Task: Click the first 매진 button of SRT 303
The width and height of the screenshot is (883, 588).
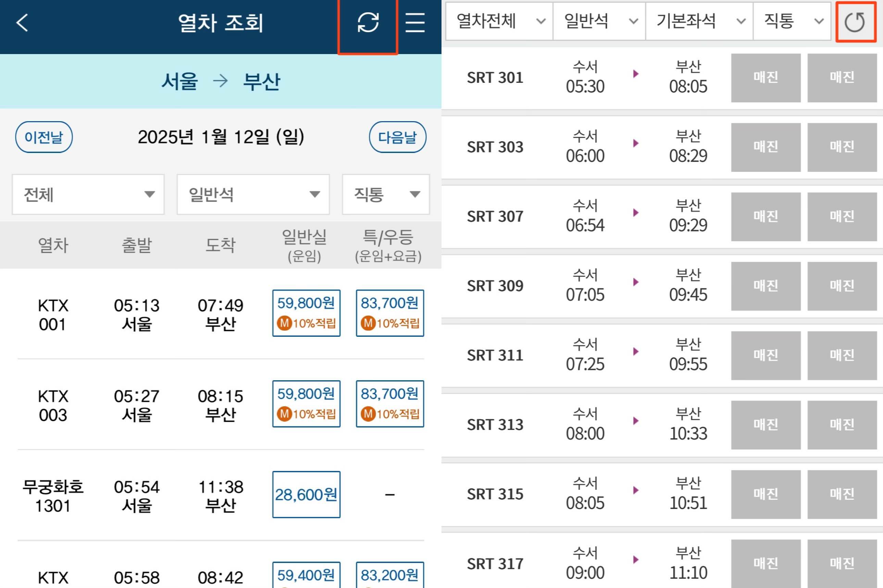Action: [x=766, y=148]
